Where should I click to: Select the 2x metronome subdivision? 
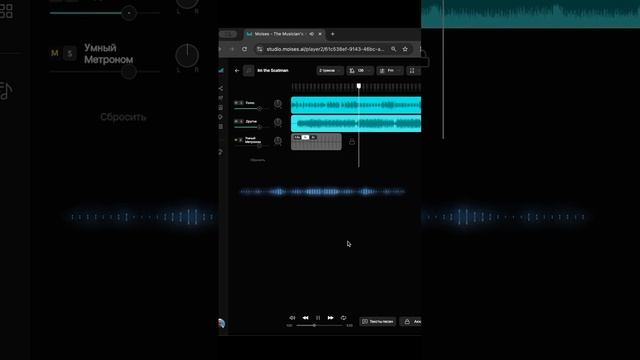tap(313, 138)
